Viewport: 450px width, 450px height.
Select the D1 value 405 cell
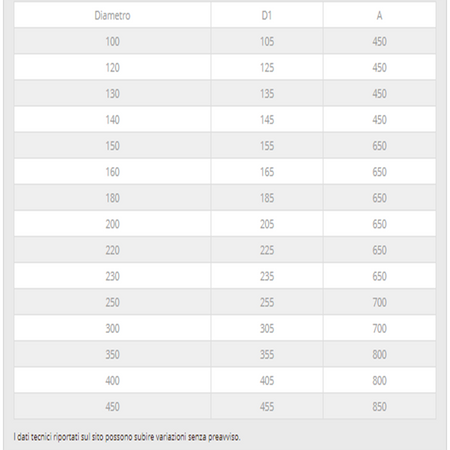[x=267, y=380]
